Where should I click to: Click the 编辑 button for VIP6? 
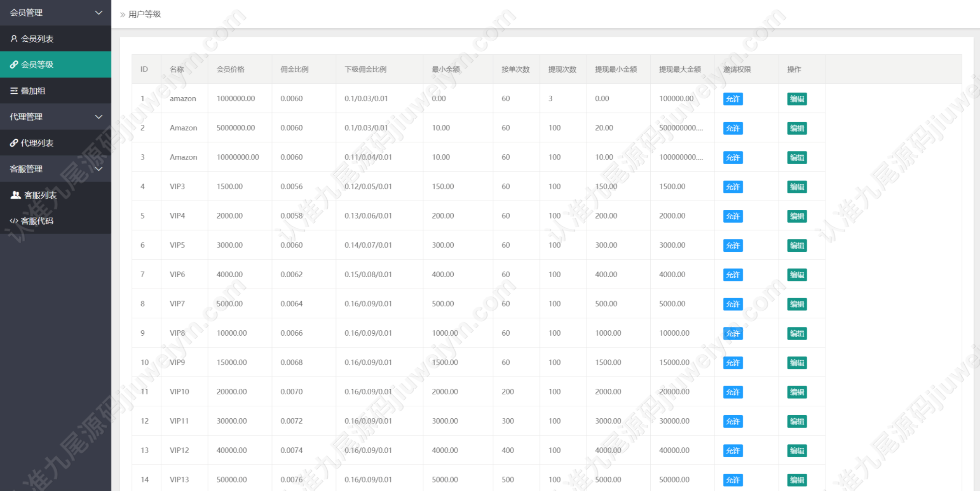pyautogui.click(x=797, y=275)
